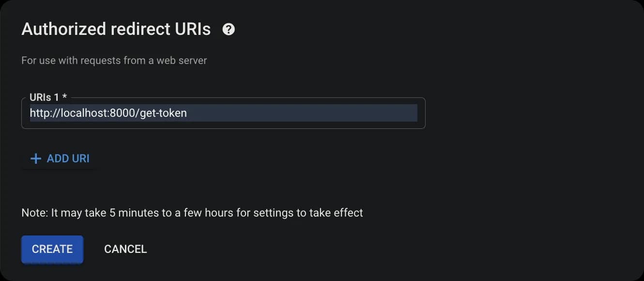The height and width of the screenshot is (281, 644).
Task: Cancel creating the OAuth client
Action: 125,249
